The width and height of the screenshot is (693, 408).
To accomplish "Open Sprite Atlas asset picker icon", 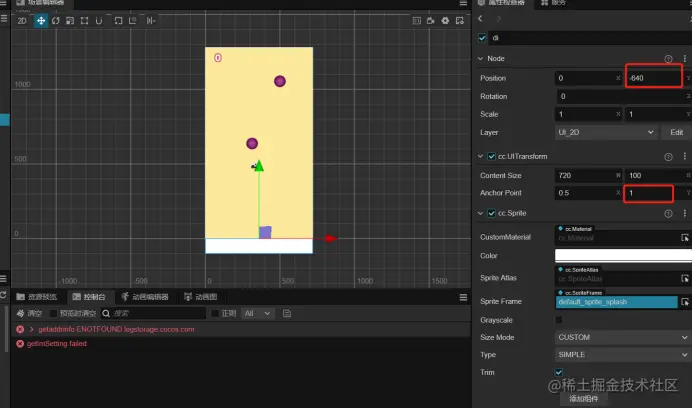I will coord(685,278).
